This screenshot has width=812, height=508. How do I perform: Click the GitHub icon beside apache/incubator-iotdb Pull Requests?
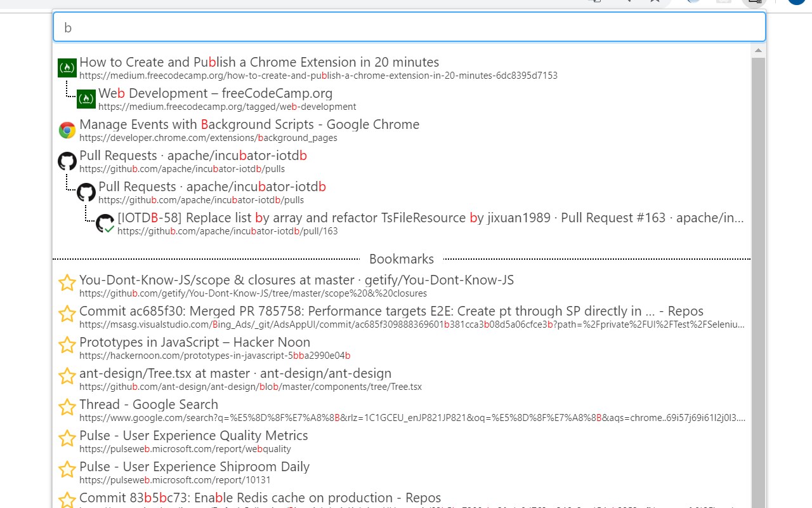point(67,161)
